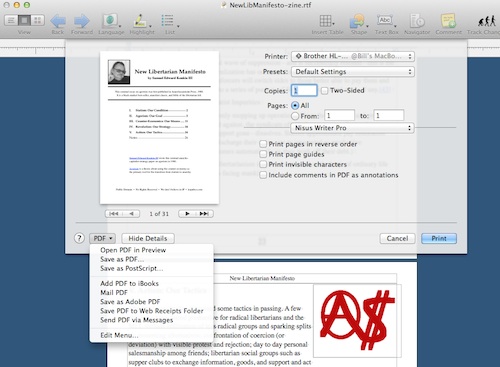Click the Comment sticky-note icon
500x367 pixels.
(448, 21)
